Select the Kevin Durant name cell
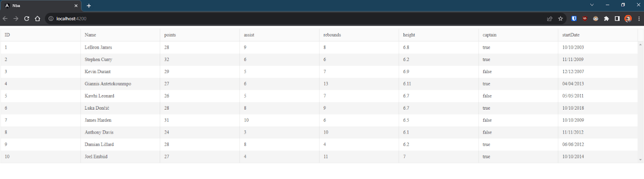The height and width of the screenshot is (179, 644). (120, 72)
